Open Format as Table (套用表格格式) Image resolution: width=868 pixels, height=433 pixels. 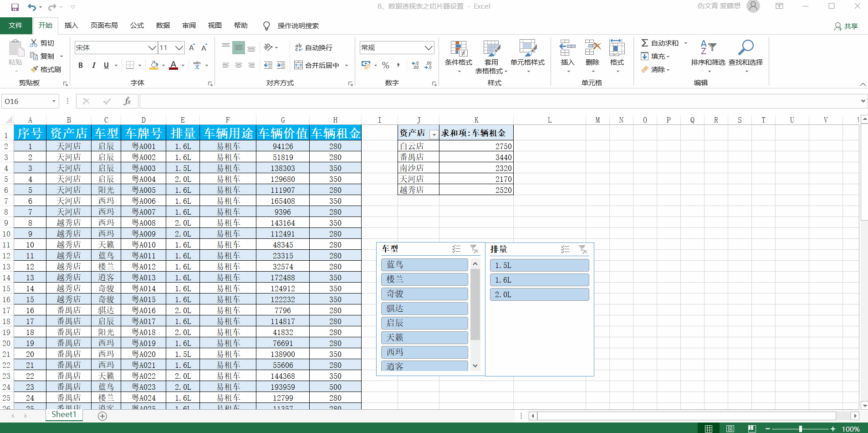pos(491,57)
